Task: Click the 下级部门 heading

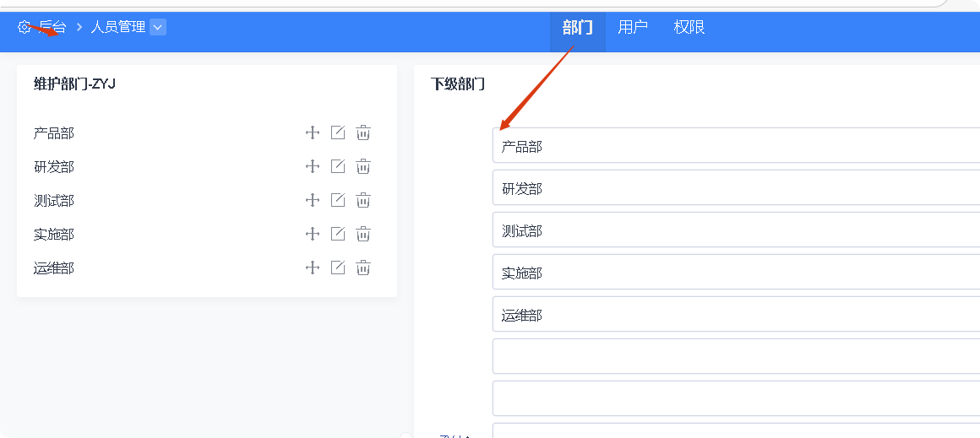Action: click(x=458, y=84)
